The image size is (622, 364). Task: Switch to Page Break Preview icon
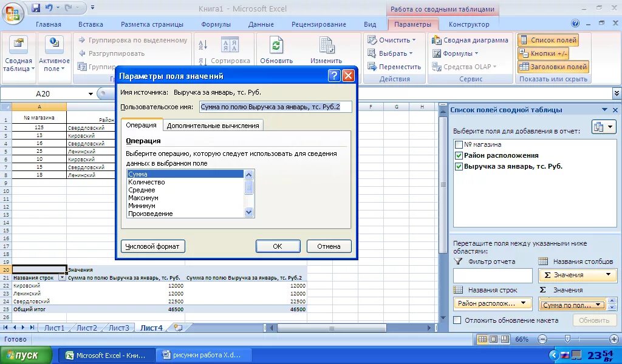tap(505, 340)
